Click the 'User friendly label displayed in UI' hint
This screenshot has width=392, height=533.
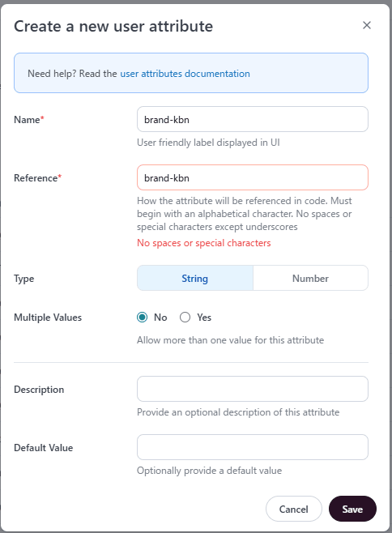[208, 143]
